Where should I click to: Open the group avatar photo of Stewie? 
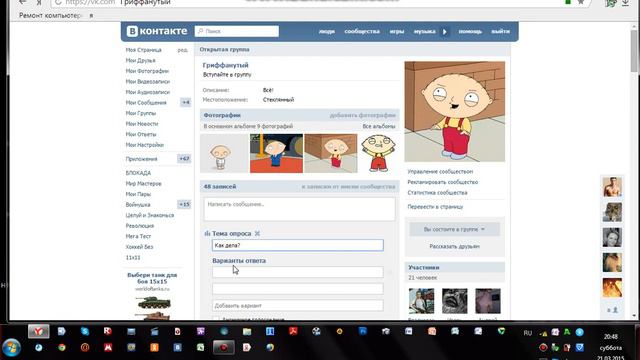pos(455,111)
